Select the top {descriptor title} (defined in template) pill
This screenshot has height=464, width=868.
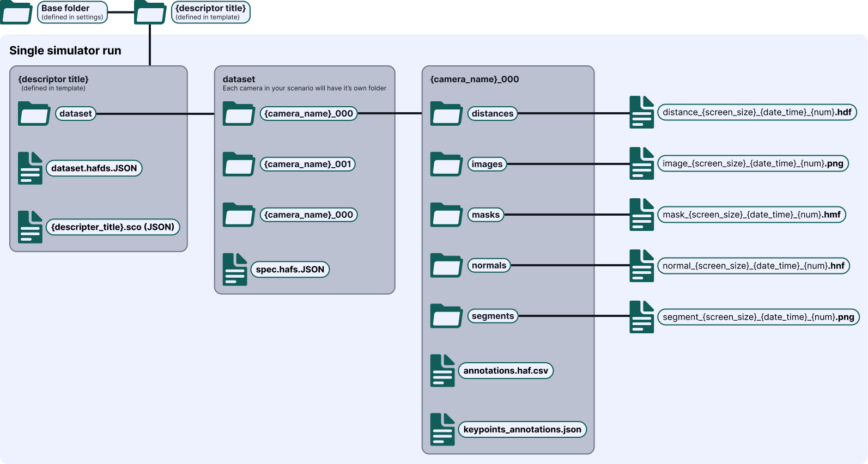[211, 12]
